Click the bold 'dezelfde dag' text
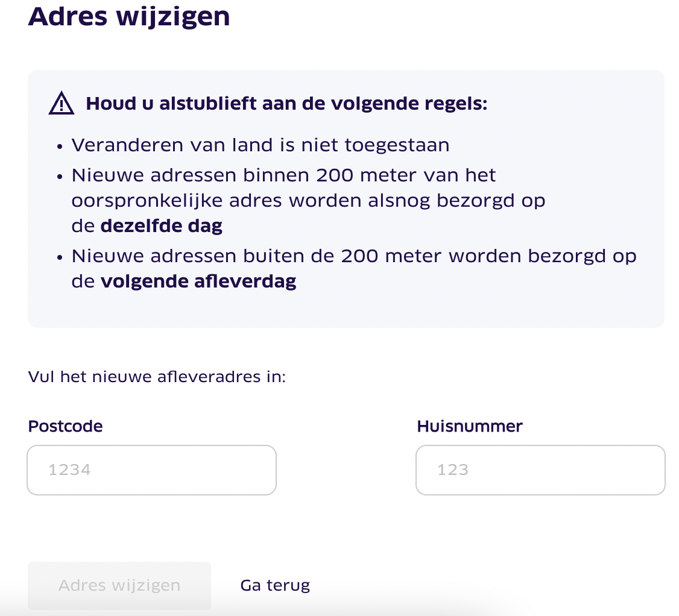 (x=162, y=226)
